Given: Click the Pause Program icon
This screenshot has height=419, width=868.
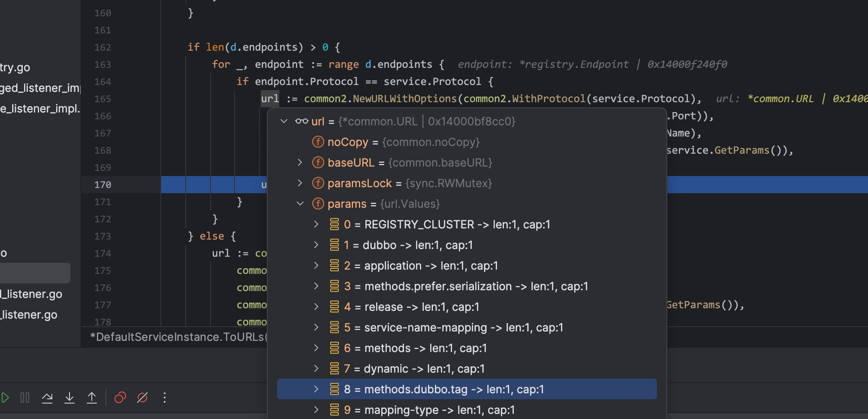Looking at the screenshot, I should pos(25,398).
